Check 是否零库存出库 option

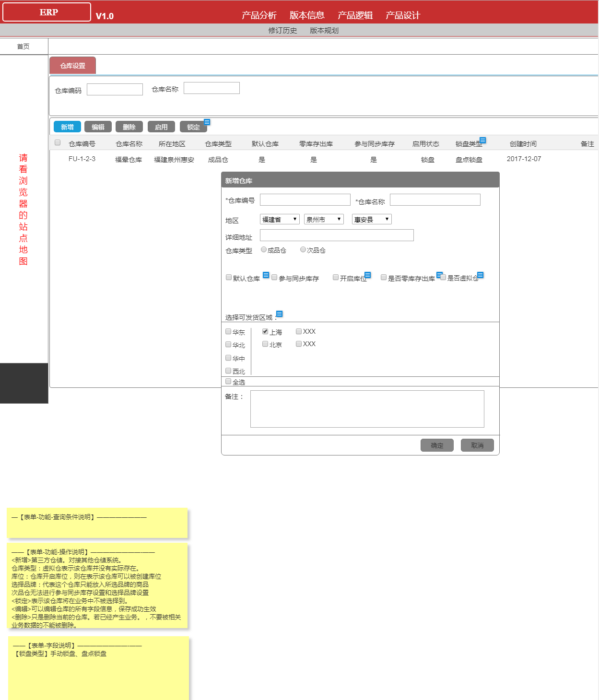(384, 277)
